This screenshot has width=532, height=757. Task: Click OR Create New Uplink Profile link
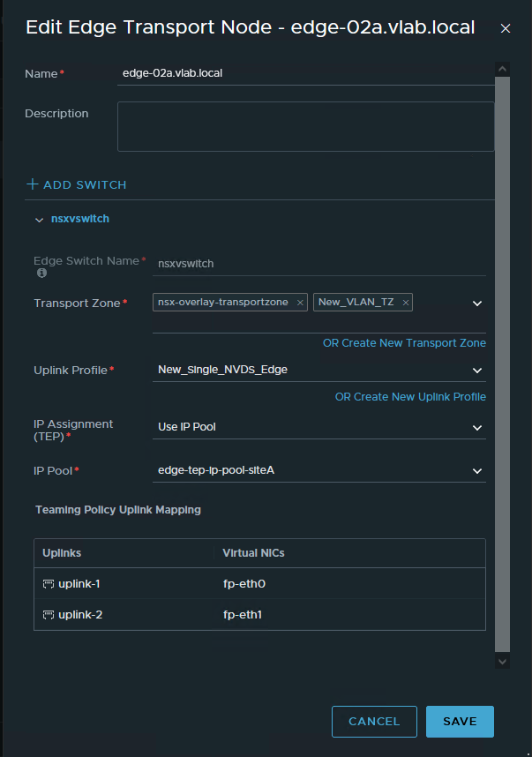pos(410,397)
